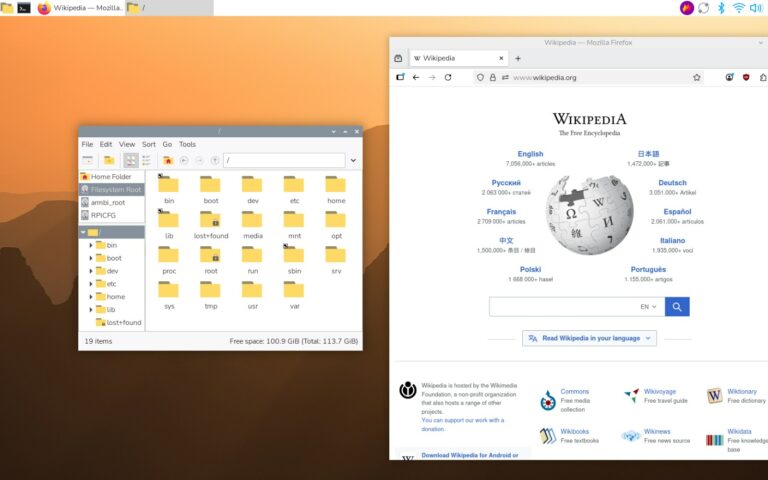The width and height of the screenshot is (768, 480).
Task: Select the var folder icon
Action: (294, 290)
